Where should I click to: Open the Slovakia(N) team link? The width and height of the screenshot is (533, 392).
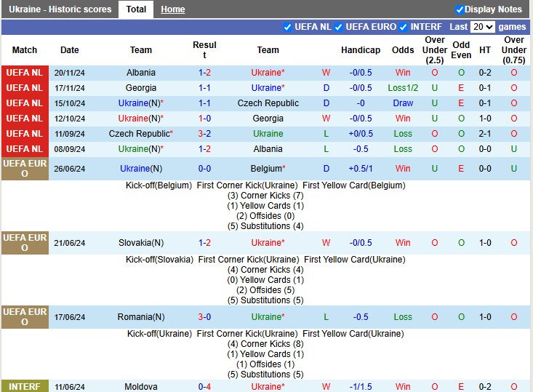tap(141, 243)
